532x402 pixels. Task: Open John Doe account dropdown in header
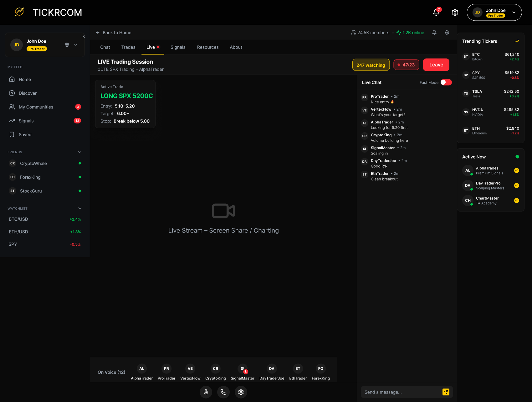pyautogui.click(x=494, y=12)
